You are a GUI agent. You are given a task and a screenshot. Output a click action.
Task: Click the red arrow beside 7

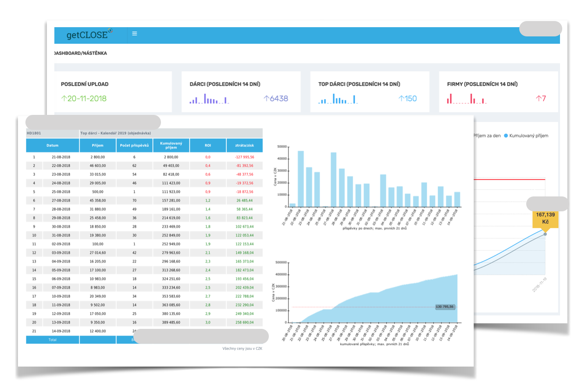pos(539,99)
